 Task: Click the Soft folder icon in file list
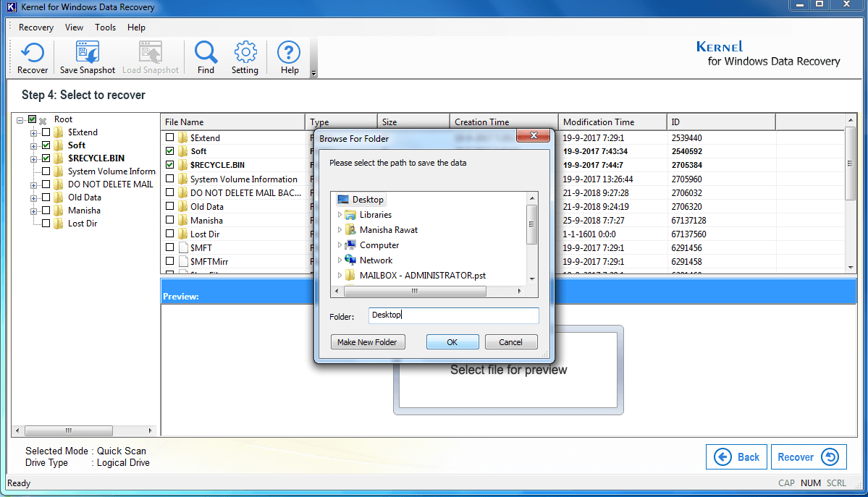pyautogui.click(x=183, y=151)
